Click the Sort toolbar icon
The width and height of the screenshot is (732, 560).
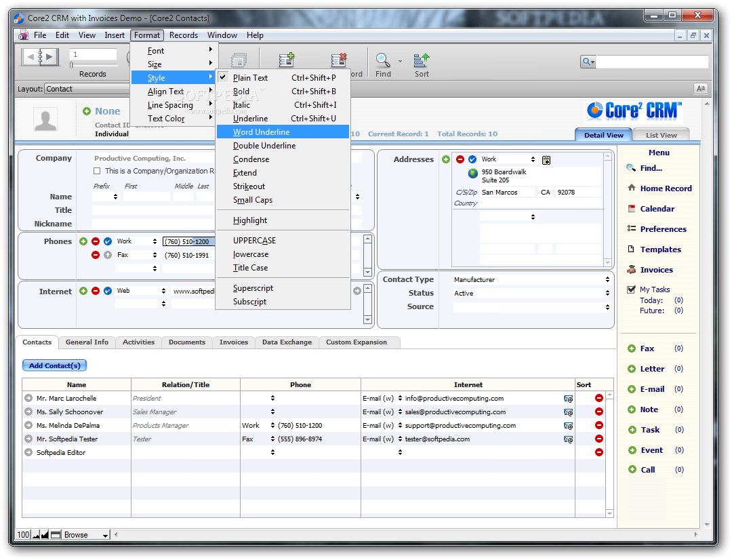[421, 60]
